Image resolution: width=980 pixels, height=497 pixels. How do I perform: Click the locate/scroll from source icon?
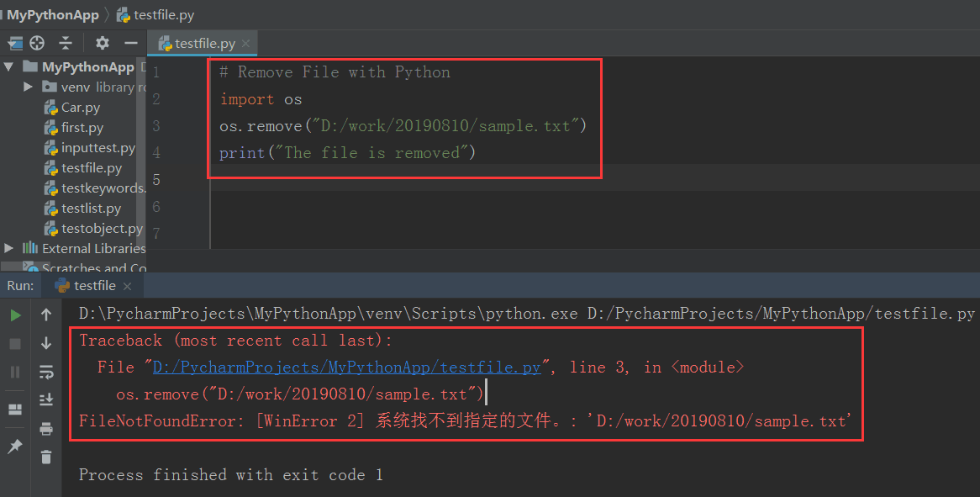(38, 43)
